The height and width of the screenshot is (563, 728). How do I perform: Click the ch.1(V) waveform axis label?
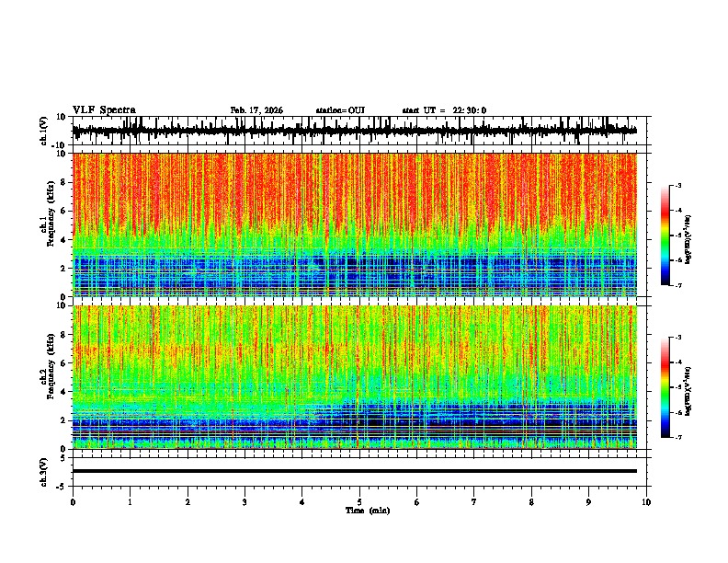[44, 131]
